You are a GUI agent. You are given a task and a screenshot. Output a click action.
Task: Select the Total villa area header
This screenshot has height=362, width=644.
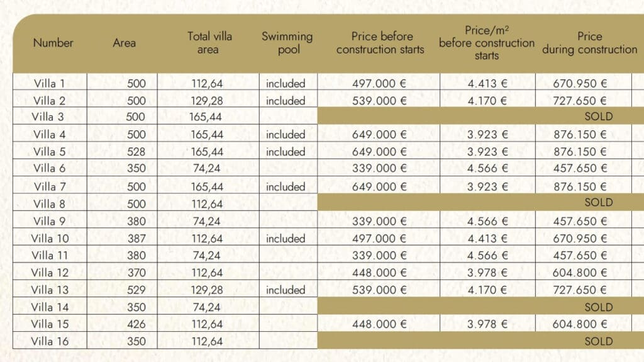(208, 43)
